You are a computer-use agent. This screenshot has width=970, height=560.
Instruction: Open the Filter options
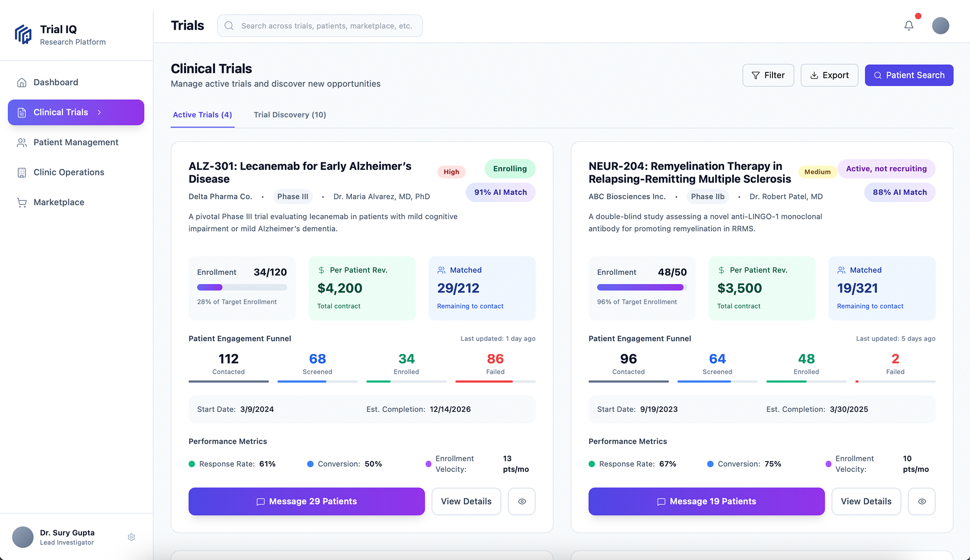click(768, 75)
